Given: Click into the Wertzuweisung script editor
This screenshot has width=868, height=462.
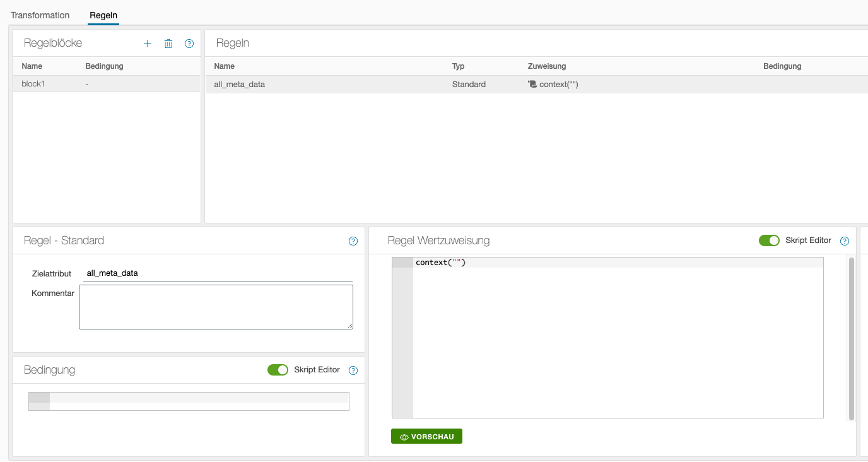Looking at the screenshot, I should pos(617,341).
